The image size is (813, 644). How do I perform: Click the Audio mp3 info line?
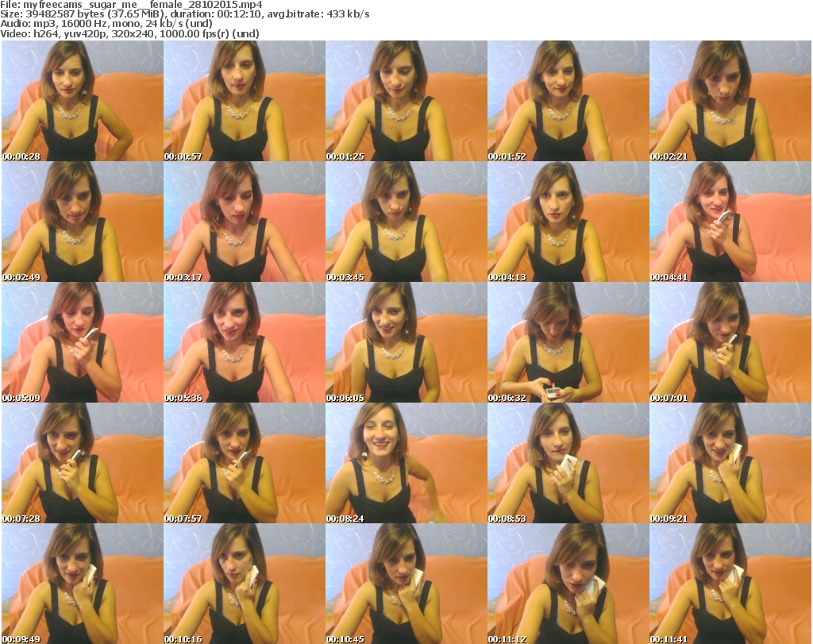click(106, 24)
